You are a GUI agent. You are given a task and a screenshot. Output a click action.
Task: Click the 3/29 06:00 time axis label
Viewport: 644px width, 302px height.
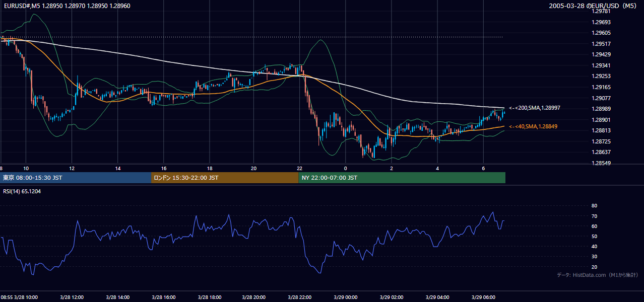[483, 297]
